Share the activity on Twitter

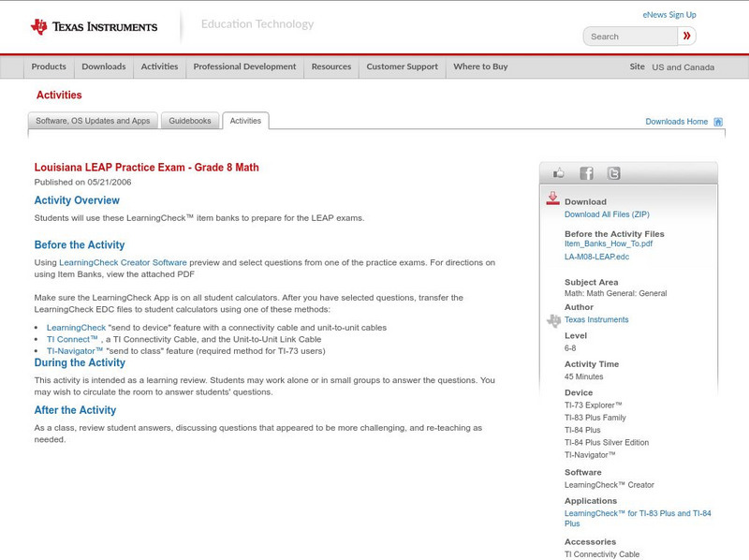click(612, 172)
